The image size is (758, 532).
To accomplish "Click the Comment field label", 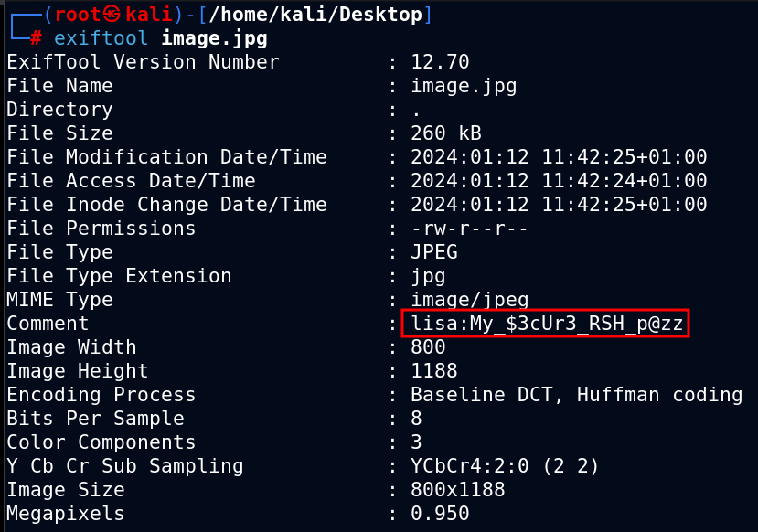I will point(48,324).
